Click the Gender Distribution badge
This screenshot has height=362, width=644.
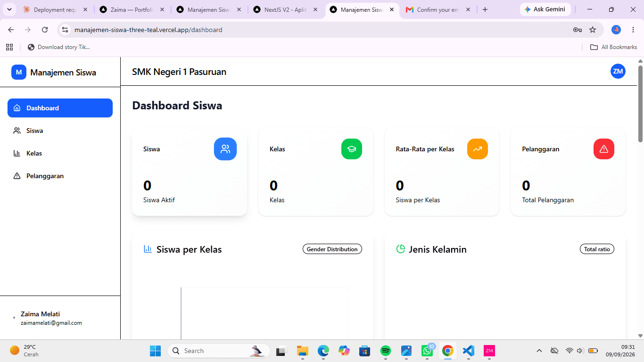pos(332,249)
